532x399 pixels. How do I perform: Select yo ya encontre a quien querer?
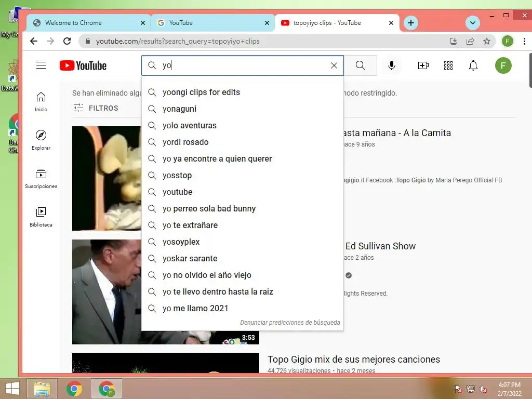pyautogui.click(x=242, y=159)
